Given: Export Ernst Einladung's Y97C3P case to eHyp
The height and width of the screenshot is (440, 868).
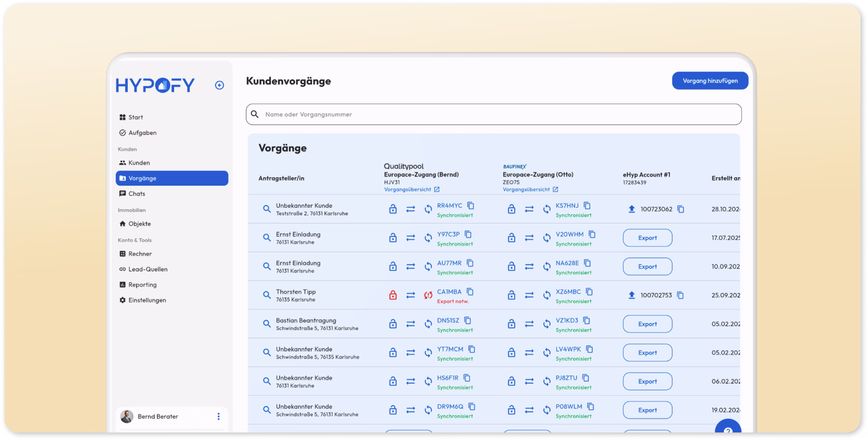Looking at the screenshot, I should (x=647, y=238).
